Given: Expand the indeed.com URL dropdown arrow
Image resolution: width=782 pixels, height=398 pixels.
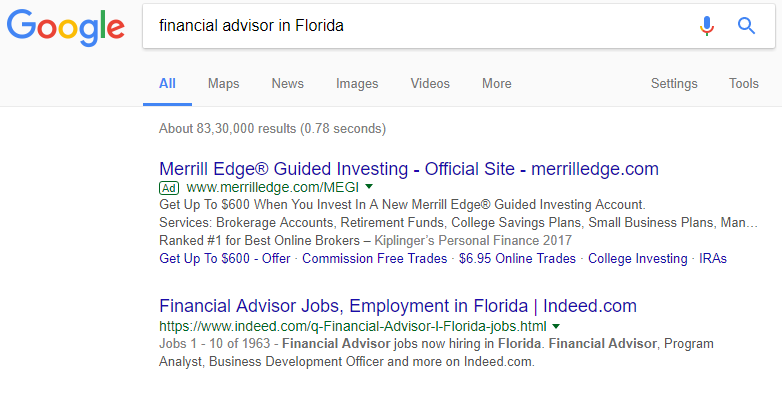Looking at the screenshot, I should (556, 326).
